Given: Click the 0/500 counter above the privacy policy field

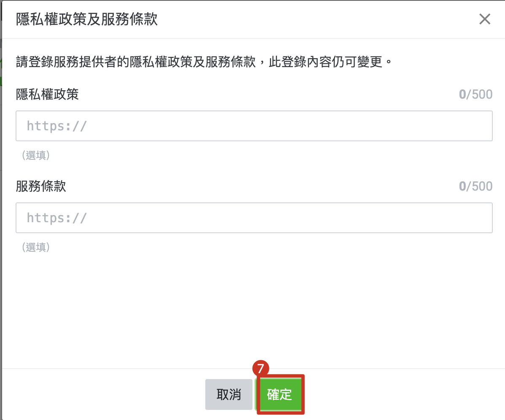Looking at the screenshot, I should (x=475, y=94).
